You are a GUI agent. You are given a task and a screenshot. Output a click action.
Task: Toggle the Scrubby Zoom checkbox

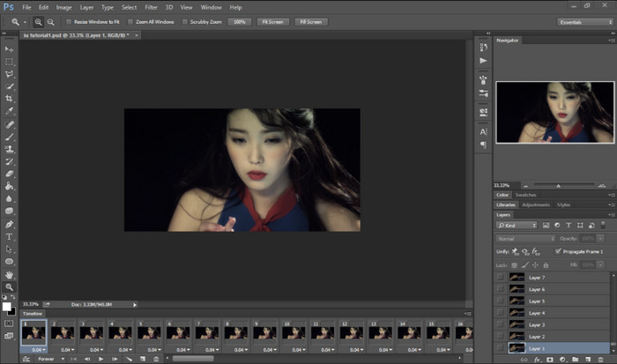tap(184, 21)
